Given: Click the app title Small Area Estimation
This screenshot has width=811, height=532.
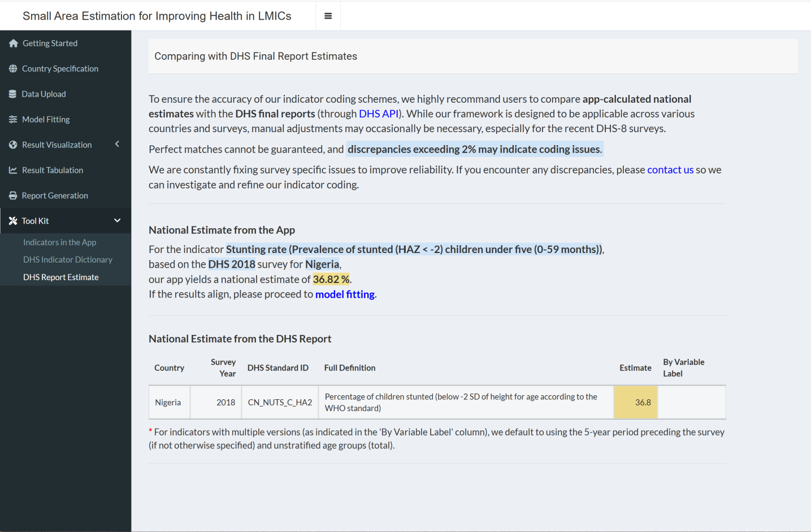Looking at the screenshot, I should [x=157, y=16].
